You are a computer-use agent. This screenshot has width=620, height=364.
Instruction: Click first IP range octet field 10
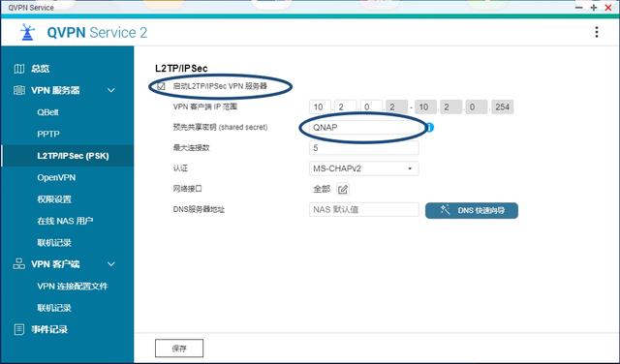pos(320,106)
